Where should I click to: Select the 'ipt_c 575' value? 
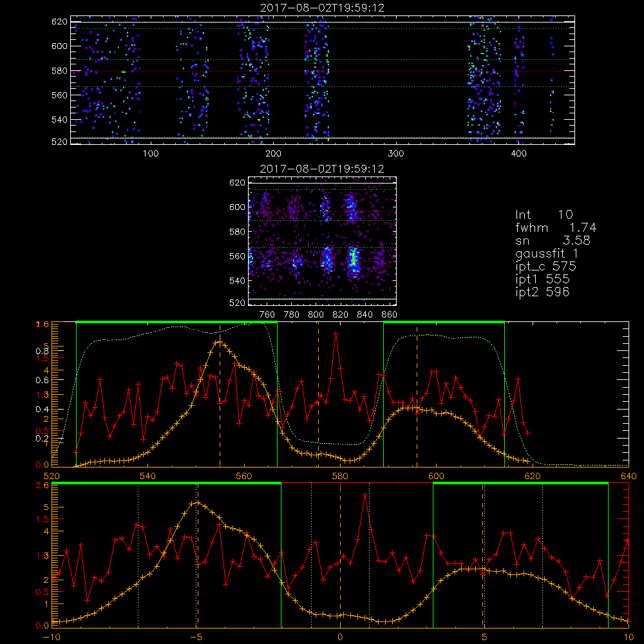(546, 267)
